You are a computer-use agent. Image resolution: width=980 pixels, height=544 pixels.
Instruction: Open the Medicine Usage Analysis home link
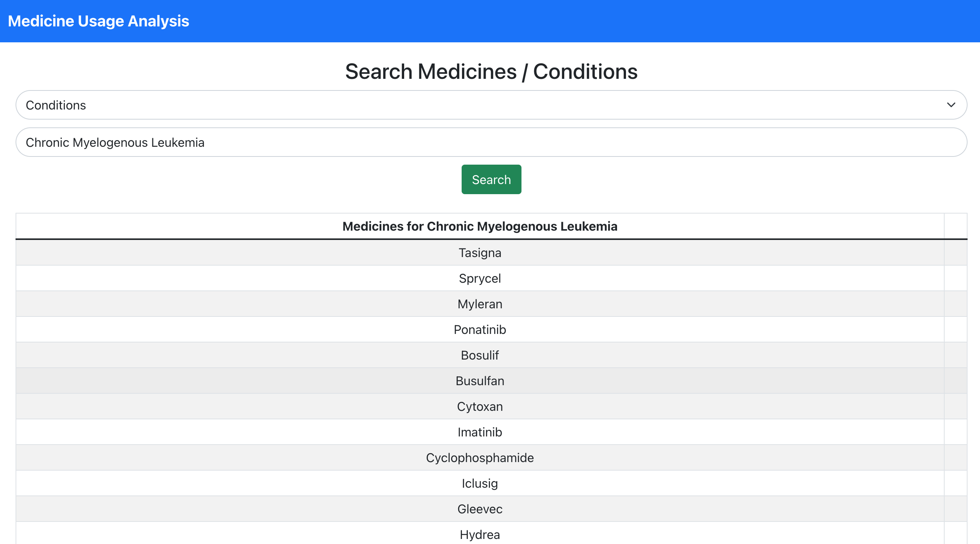(x=98, y=21)
